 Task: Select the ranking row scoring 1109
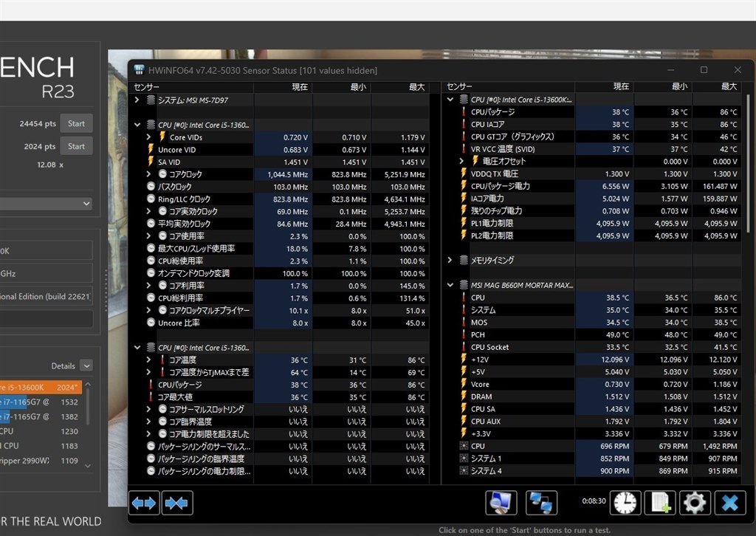pos(41,461)
